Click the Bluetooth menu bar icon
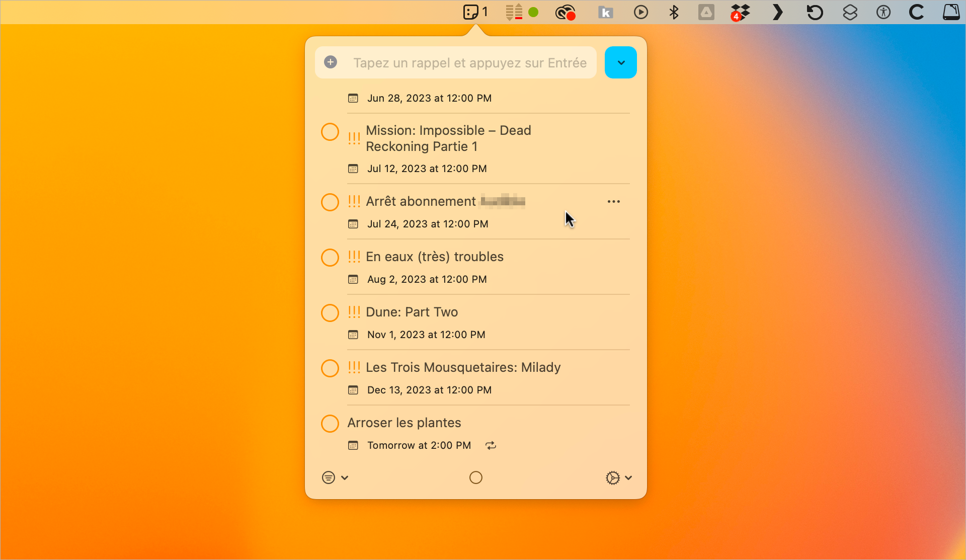This screenshot has height=560, width=966. (674, 12)
